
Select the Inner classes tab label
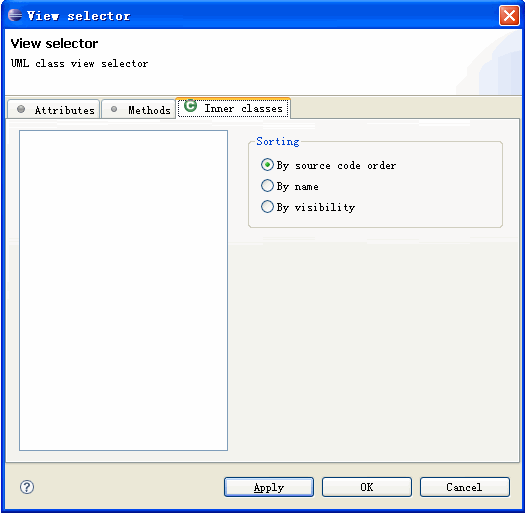click(243, 108)
